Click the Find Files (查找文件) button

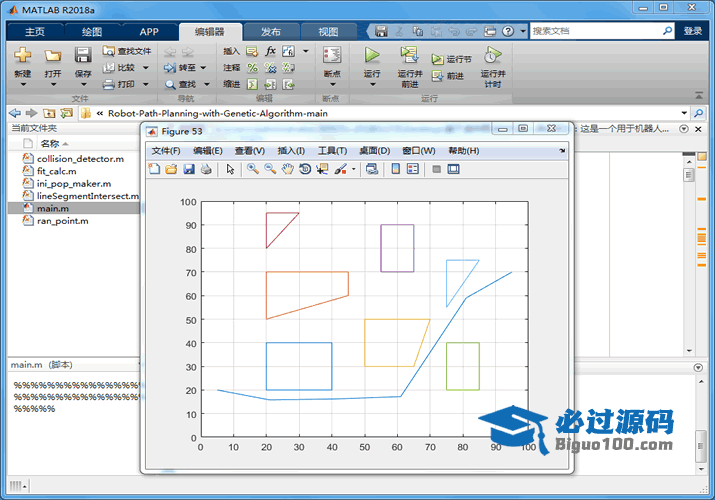128,51
